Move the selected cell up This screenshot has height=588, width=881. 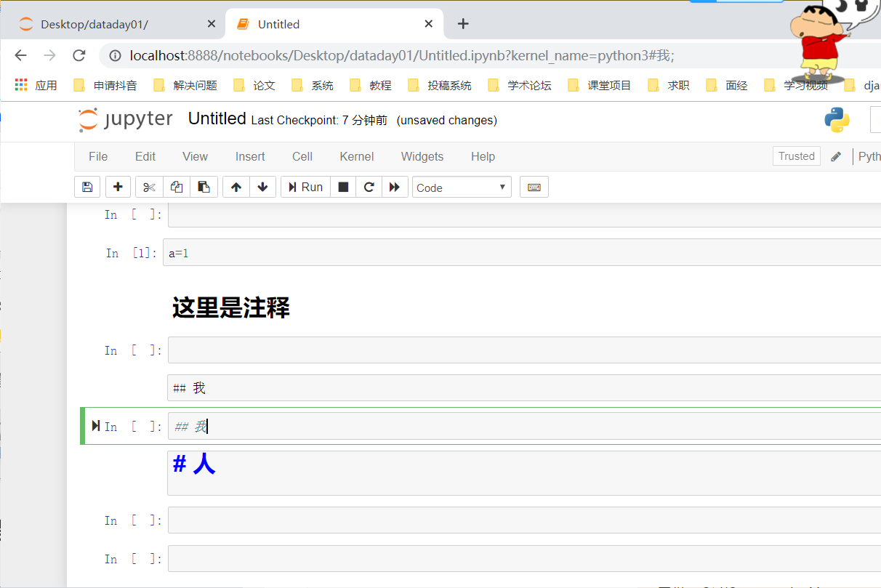pyautogui.click(x=235, y=187)
